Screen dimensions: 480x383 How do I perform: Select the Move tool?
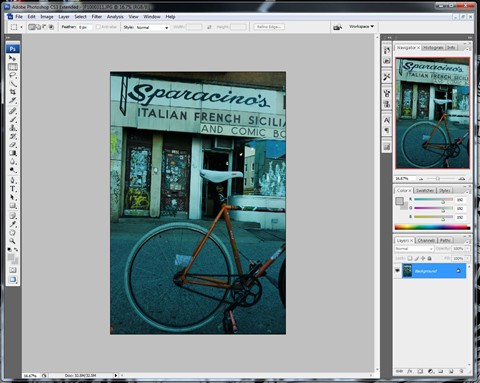(x=13, y=58)
